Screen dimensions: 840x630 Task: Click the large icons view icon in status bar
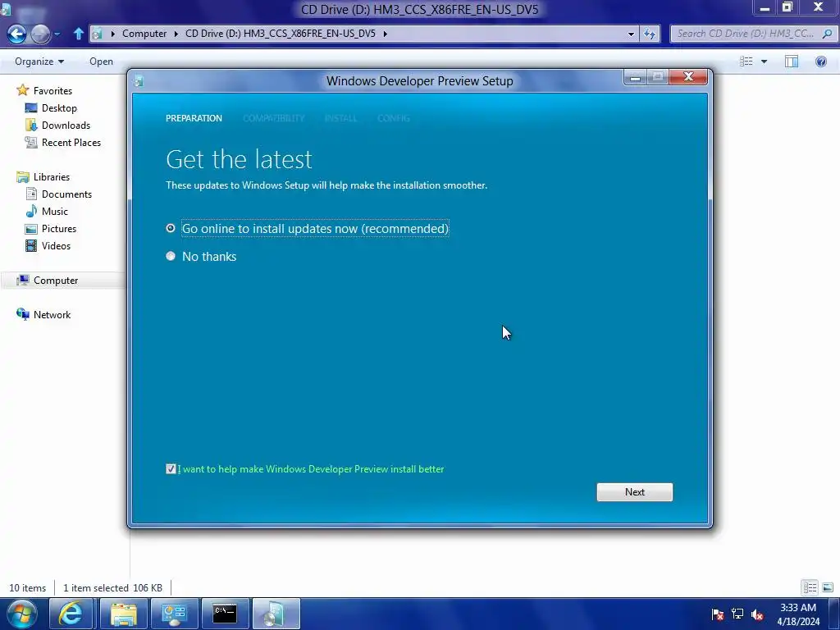click(828, 587)
